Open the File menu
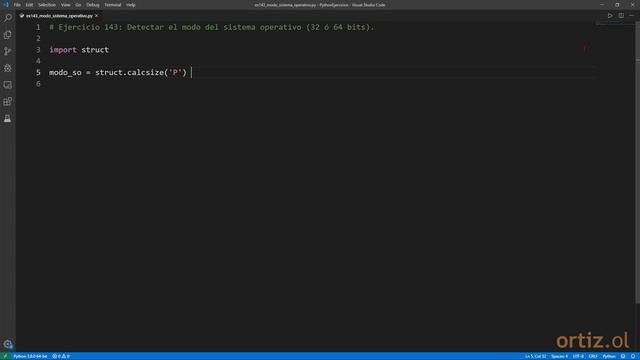 [17, 5]
